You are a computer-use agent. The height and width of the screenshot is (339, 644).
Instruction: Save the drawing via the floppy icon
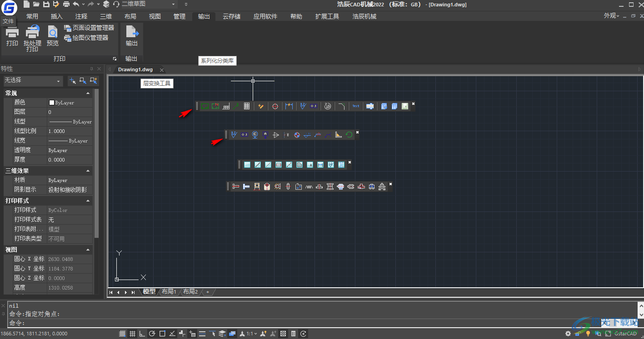point(46,4)
